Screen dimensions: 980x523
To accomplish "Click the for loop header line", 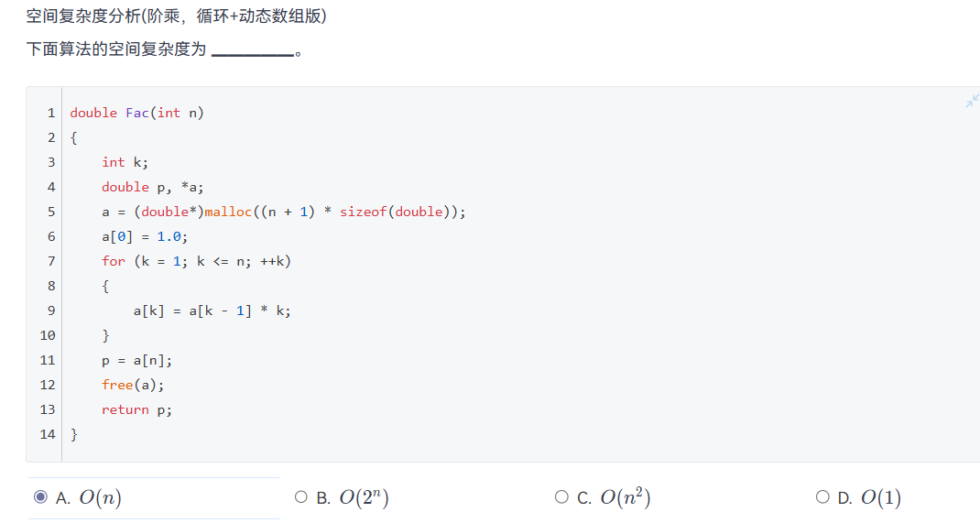I will [x=196, y=261].
